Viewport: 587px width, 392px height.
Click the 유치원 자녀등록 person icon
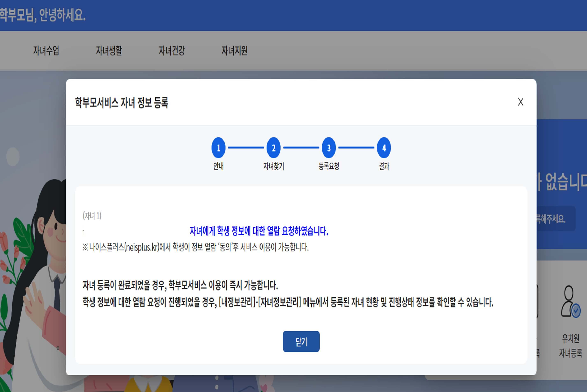(571, 302)
